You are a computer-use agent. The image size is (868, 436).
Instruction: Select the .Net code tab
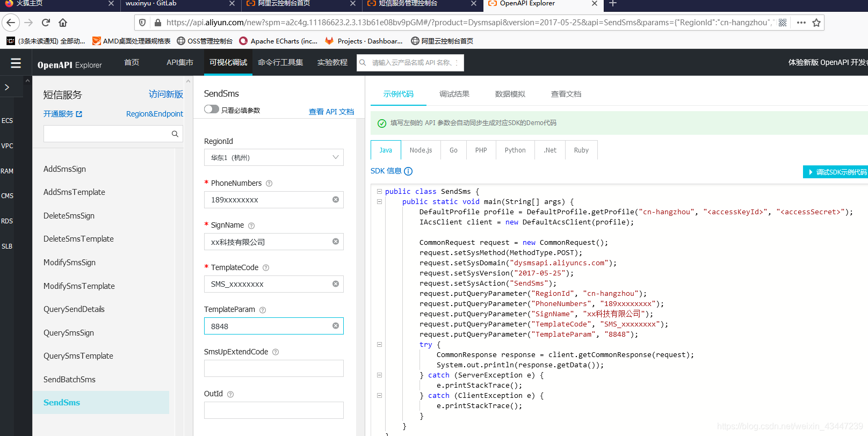tap(550, 150)
